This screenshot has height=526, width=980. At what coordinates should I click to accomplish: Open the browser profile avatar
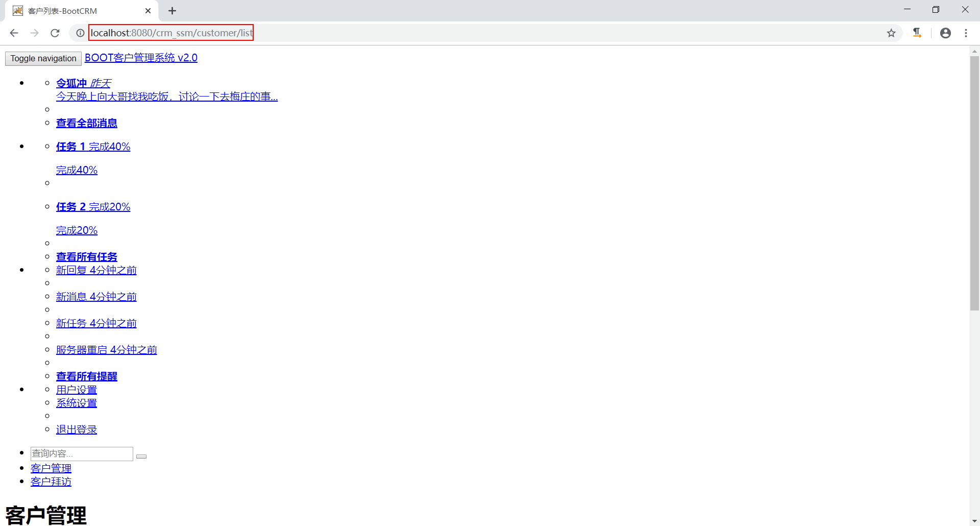click(x=945, y=33)
